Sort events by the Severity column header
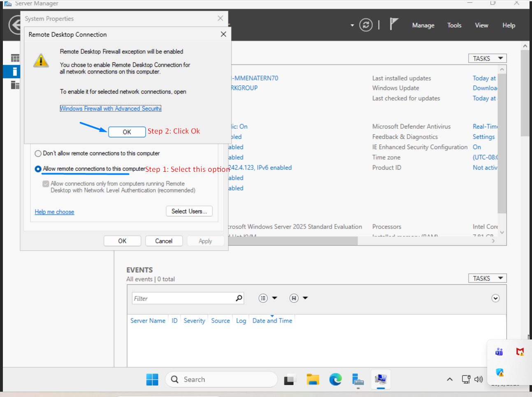532x397 pixels. tap(194, 321)
